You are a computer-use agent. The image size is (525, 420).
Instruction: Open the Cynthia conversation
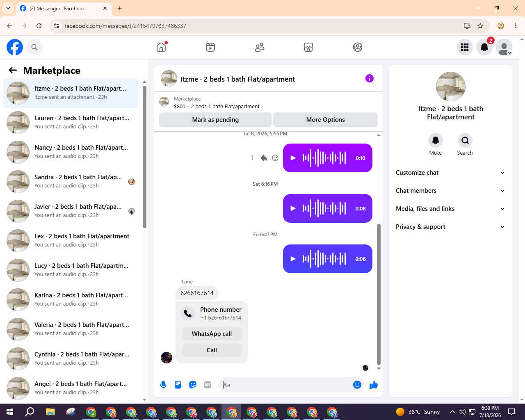tap(71, 359)
